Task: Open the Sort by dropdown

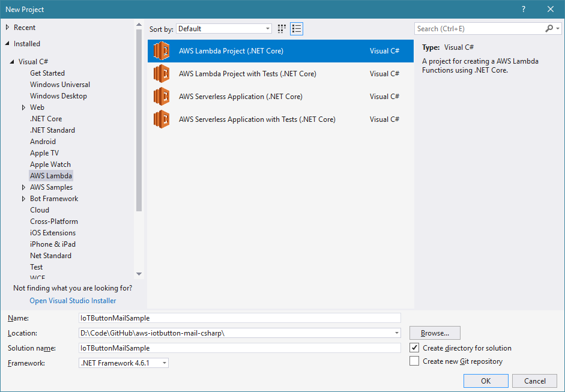Action: [225, 29]
